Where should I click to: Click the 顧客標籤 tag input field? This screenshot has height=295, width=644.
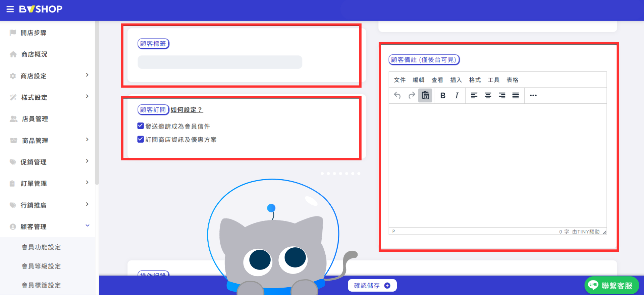point(220,62)
